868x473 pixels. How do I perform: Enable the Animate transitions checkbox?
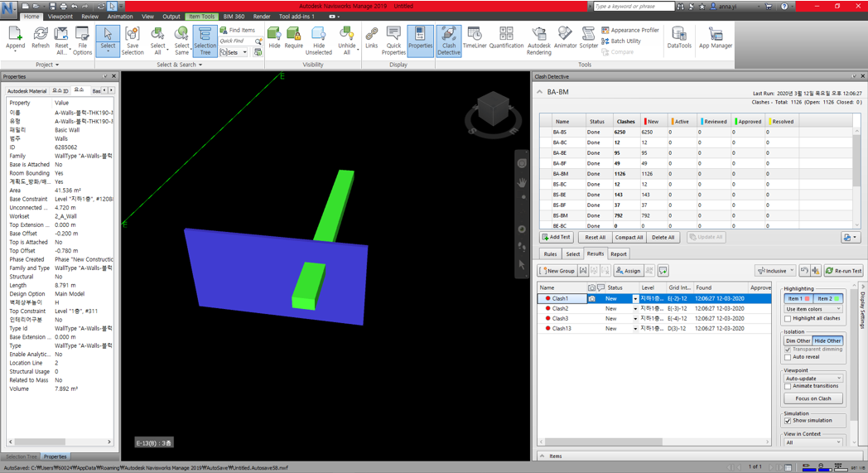pos(788,386)
